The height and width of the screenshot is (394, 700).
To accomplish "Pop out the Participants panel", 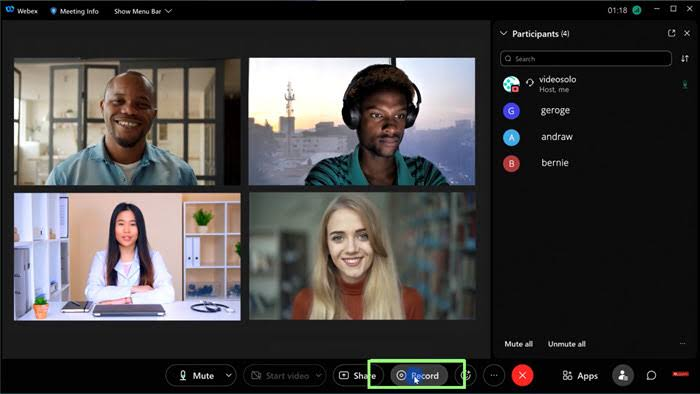I will tap(671, 33).
